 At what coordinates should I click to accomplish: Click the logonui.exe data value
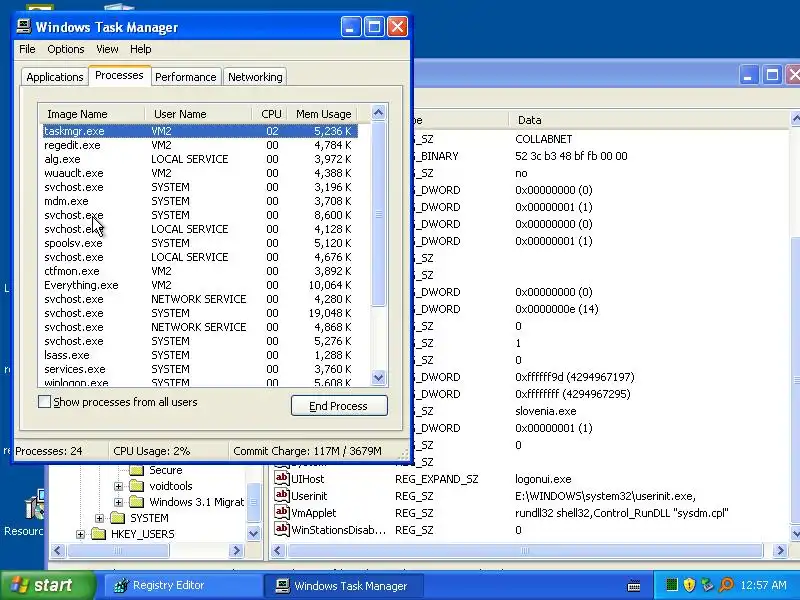[543, 479]
